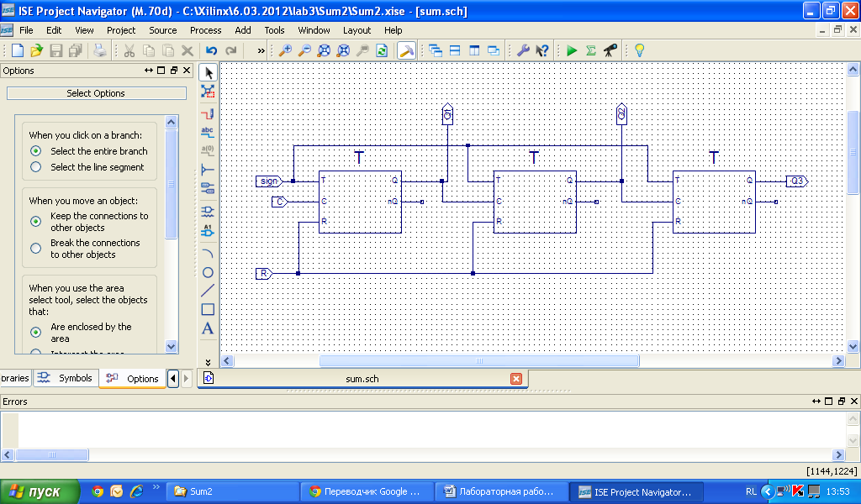Screen dimensions: 861x504
Task: Open language templates via the light bulb
Action: click(639, 50)
